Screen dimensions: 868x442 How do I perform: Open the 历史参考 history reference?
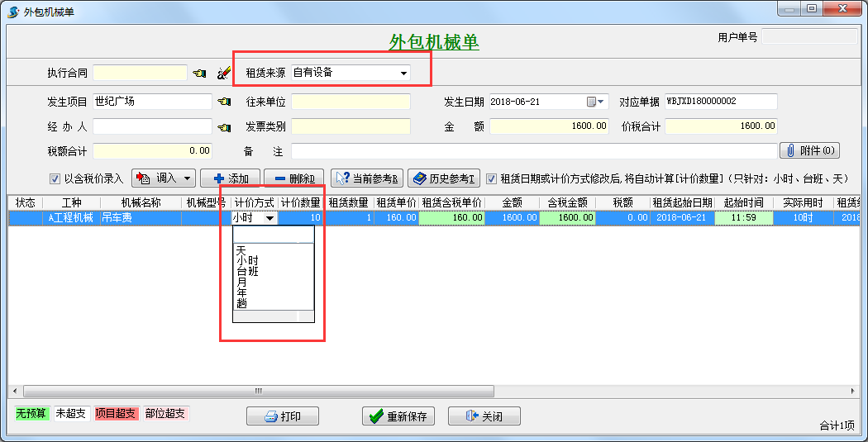click(x=443, y=178)
